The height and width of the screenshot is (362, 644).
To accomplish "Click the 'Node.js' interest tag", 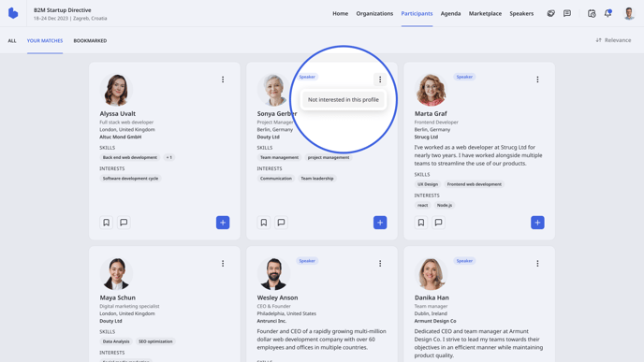I will coord(445,205).
